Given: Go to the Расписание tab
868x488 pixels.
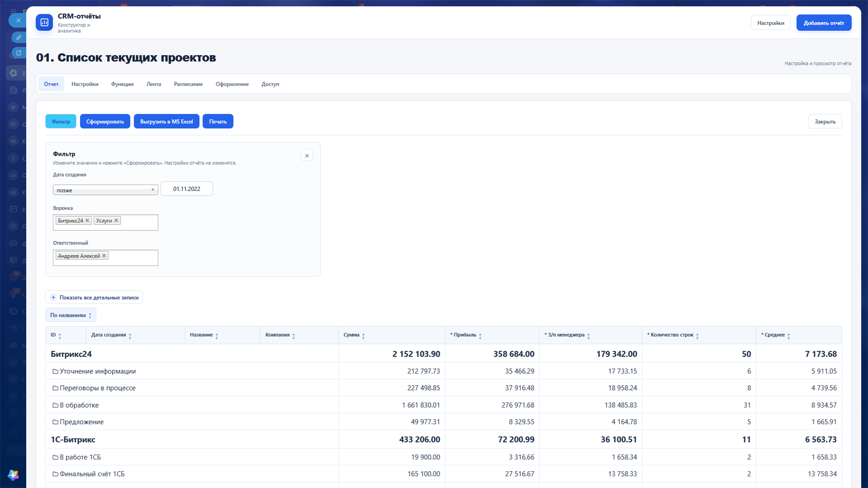Looking at the screenshot, I should [x=188, y=84].
